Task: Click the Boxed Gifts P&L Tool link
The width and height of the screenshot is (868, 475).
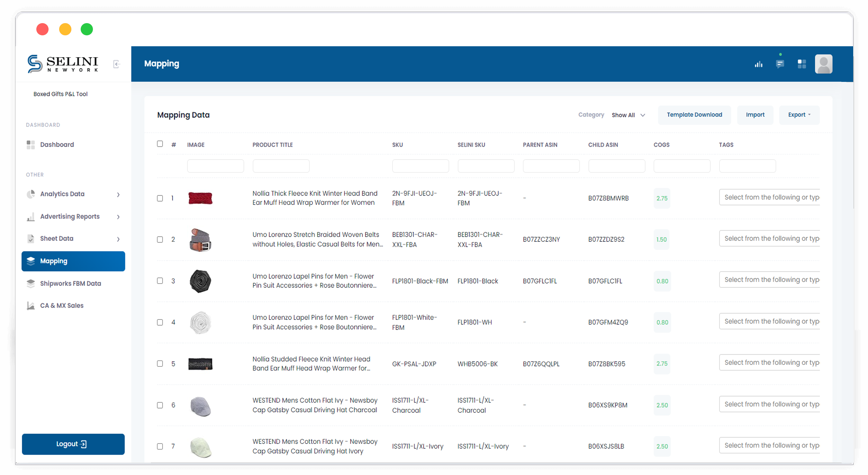Action: pos(60,94)
